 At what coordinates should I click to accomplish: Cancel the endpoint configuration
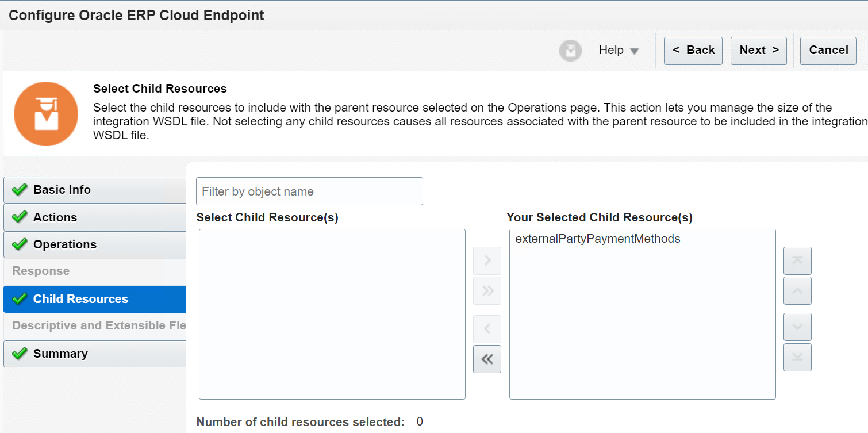pyautogui.click(x=828, y=51)
